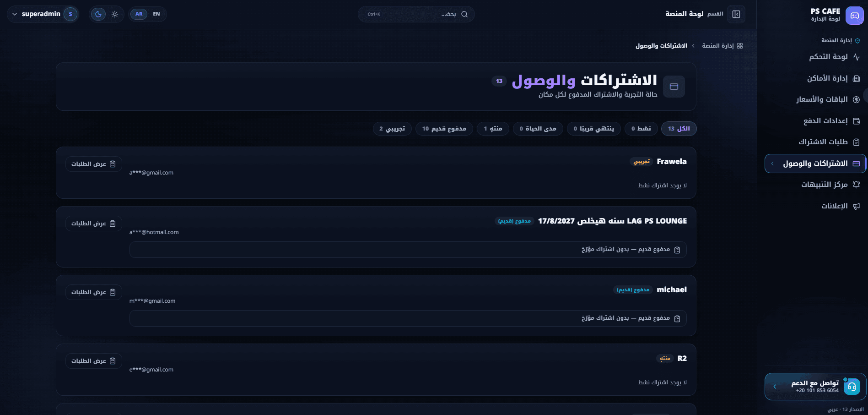
Task: Select الاشتراكات والوصول sidebar item
Action: click(x=815, y=164)
